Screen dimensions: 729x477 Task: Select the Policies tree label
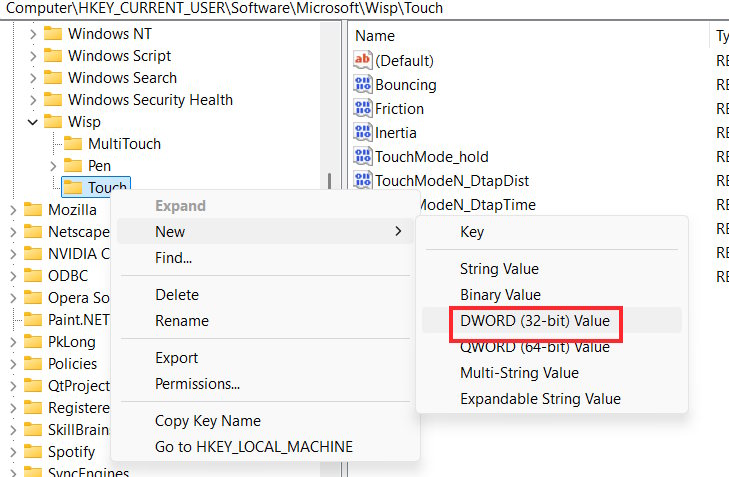click(x=73, y=364)
